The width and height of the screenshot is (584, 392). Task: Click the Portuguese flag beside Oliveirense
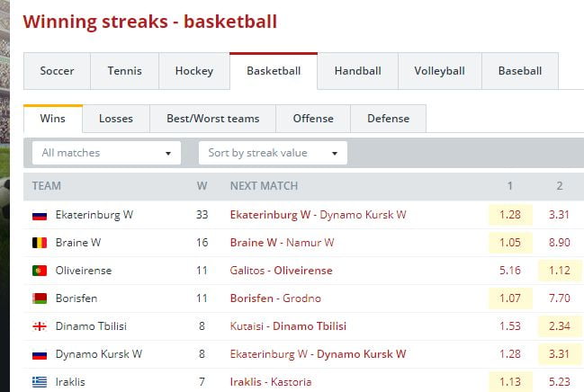(40, 271)
